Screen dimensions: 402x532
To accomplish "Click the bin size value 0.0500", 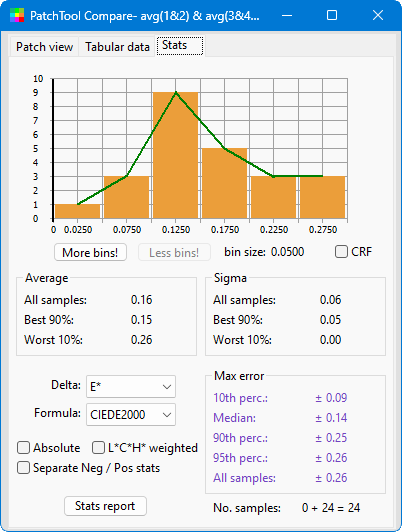I will point(287,252).
